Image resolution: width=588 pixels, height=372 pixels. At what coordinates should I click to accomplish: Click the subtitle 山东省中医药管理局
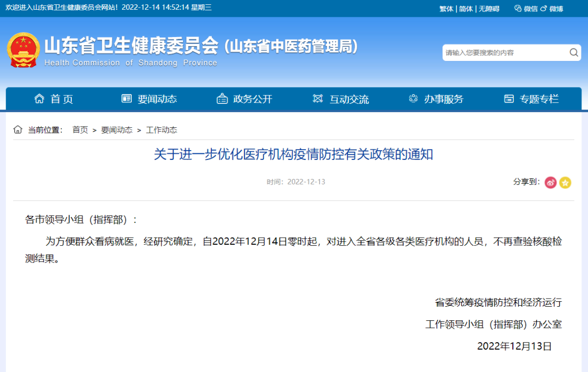291,46
